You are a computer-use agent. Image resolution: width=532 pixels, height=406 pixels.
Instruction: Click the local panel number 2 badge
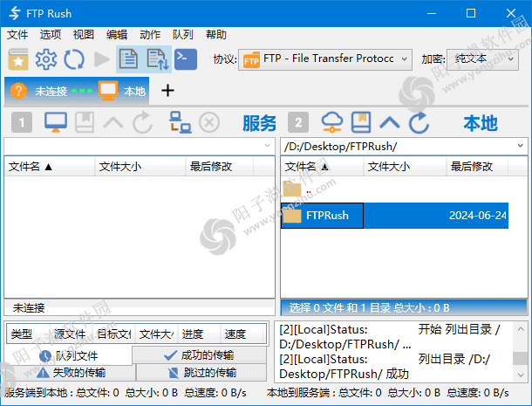298,122
